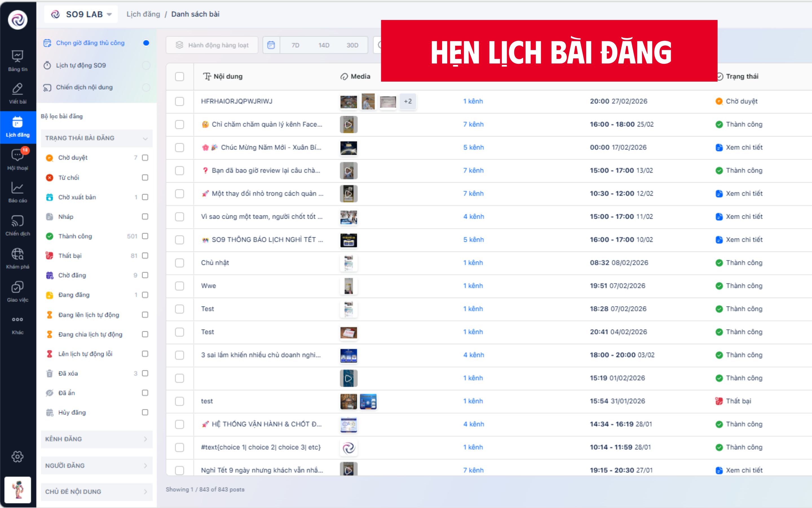Select Lịch tự động SO9 radio
Screen dimensions: 812x508
pyautogui.click(x=146, y=65)
